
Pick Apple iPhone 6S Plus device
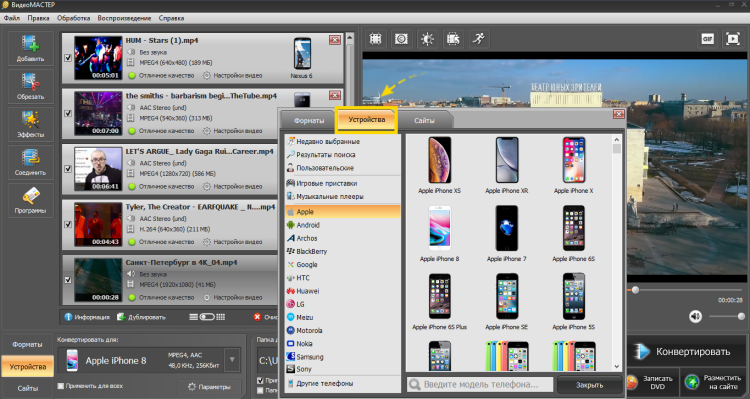[440, 302]
